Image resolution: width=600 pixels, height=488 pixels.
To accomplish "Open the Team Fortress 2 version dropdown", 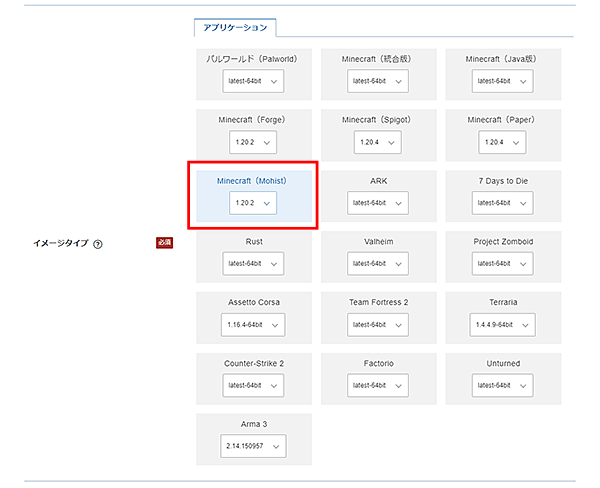I will point(378,325).
